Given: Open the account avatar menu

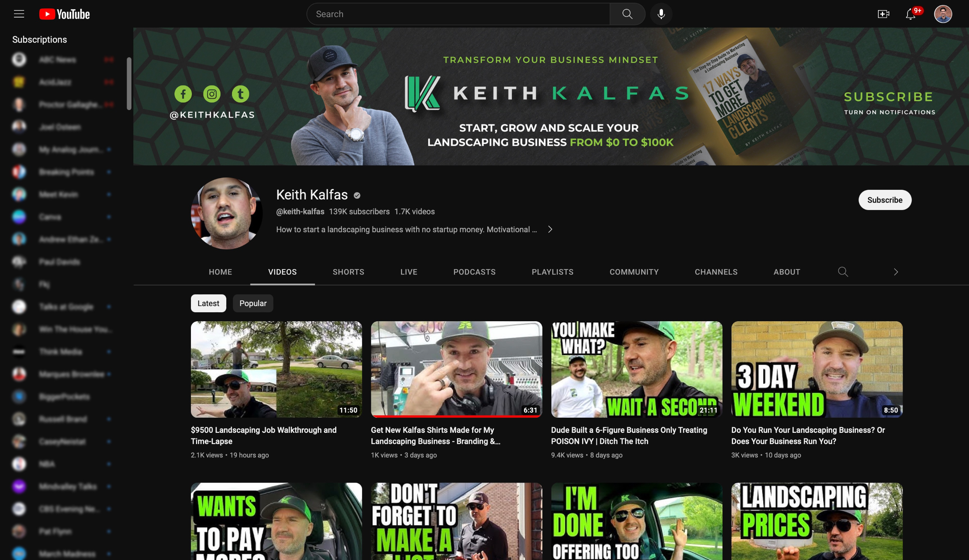Looking at the screenshot, I should click(x=943, y=14).
